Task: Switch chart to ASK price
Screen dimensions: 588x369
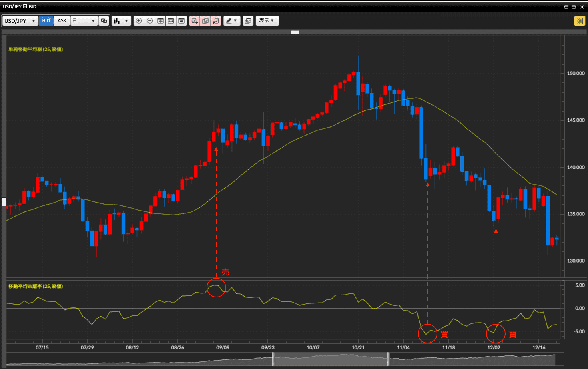Action: point(62,21)
